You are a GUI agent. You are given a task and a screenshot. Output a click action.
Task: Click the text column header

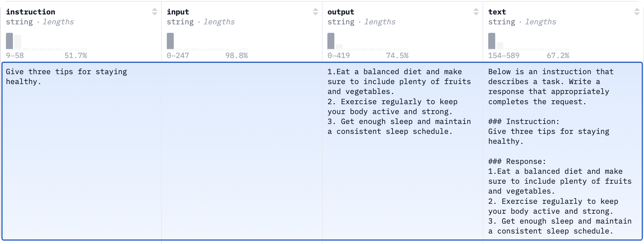[x=497, y=12]
